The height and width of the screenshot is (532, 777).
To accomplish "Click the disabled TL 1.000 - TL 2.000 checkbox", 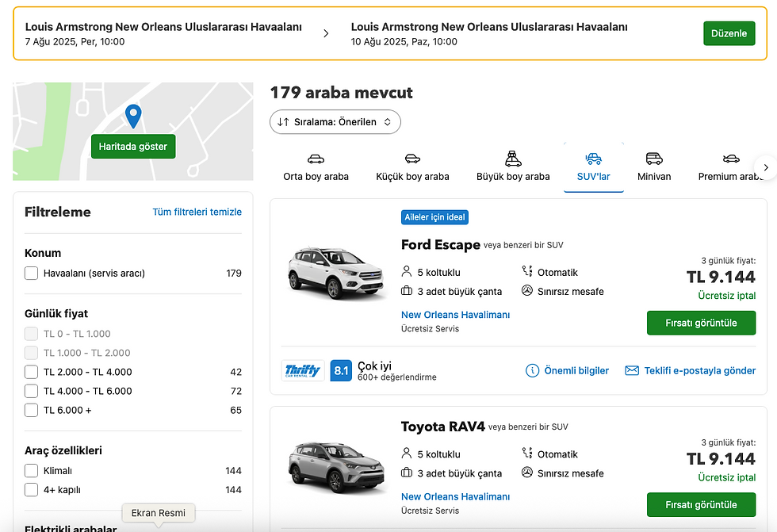I will tap(31, 353).
